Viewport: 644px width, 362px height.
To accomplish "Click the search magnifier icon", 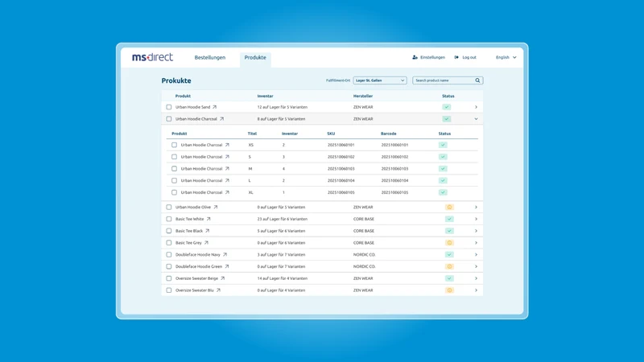I will pos(477,80).
